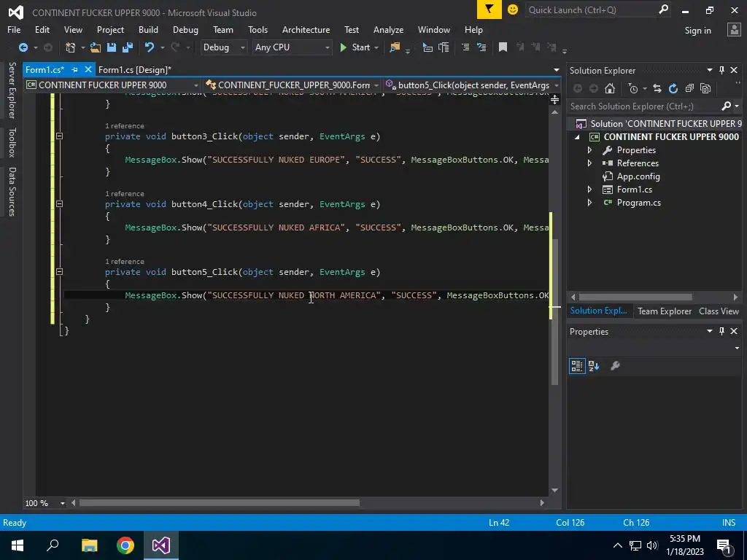Click the Navigate Backward toolbar arrow

click(23, 47)
